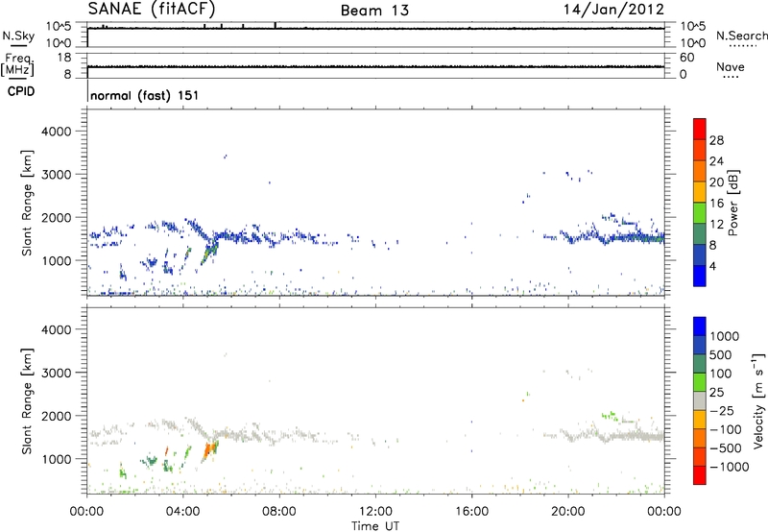This screenshot has width=768, height=532.
Task: Click the '20' Power color bar value
Action: click(x=716, y=182)
